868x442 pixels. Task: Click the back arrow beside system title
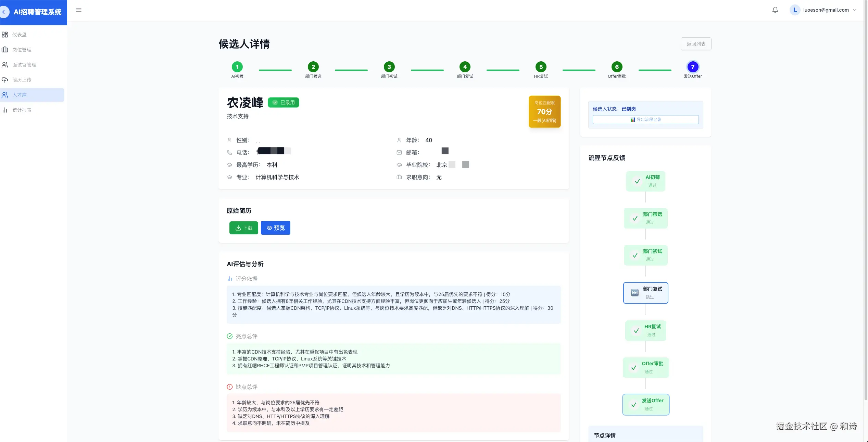(x=4, y=12)
